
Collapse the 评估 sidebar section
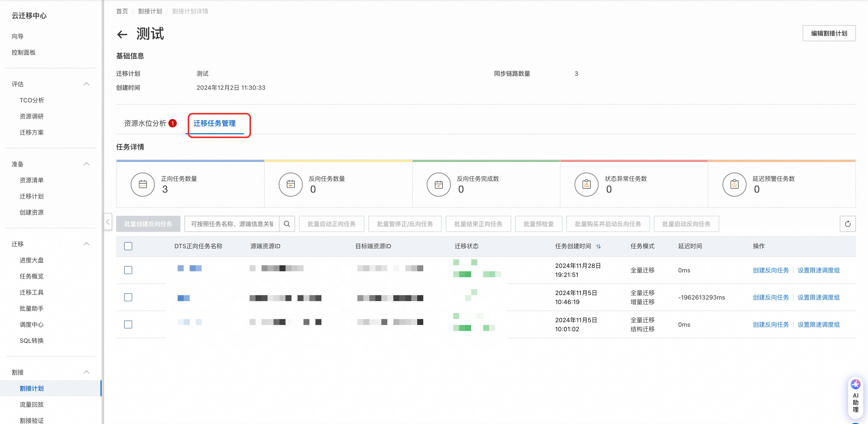pos(86,84)
